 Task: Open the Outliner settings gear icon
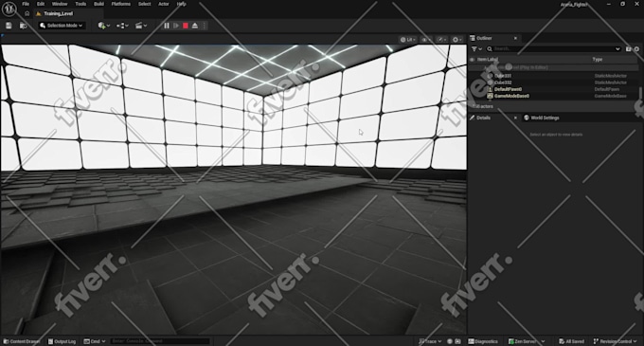click(x=636, y=49)
